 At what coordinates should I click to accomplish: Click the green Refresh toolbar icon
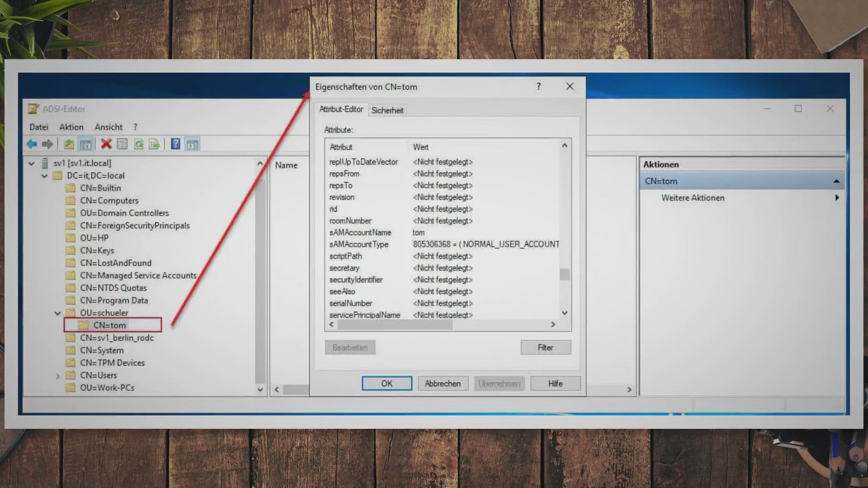[x=139, y=144]
